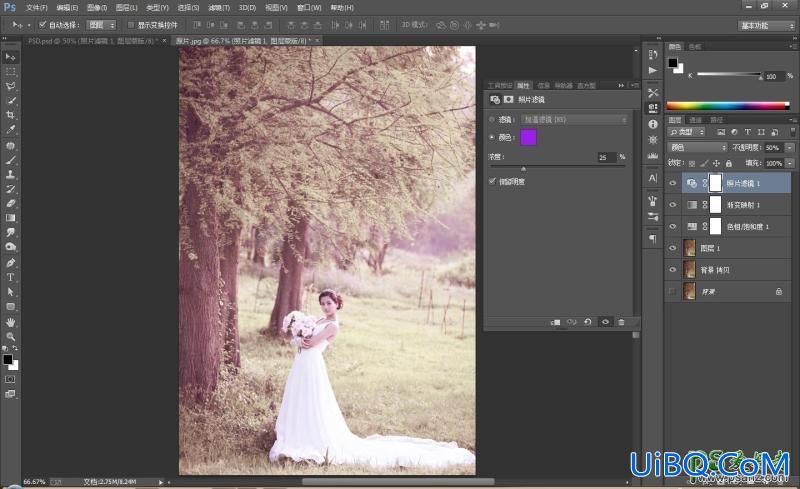Open the Character panel dock icon

(x=653, y=178)
